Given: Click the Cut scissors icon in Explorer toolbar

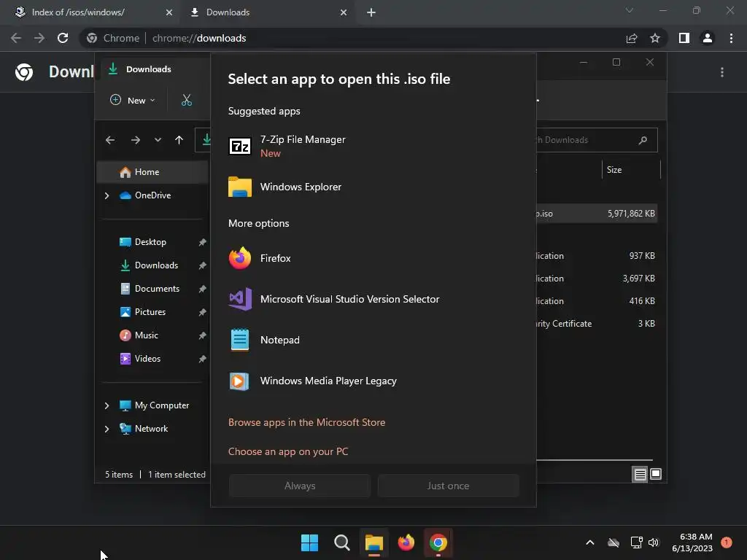Looking at the screenshot, I should point(187,100).
